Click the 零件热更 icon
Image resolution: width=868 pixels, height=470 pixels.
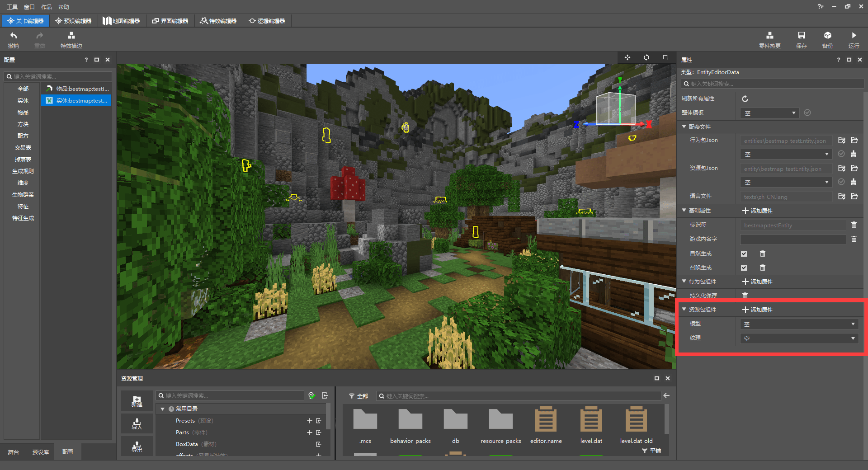[x=769, y=36]
